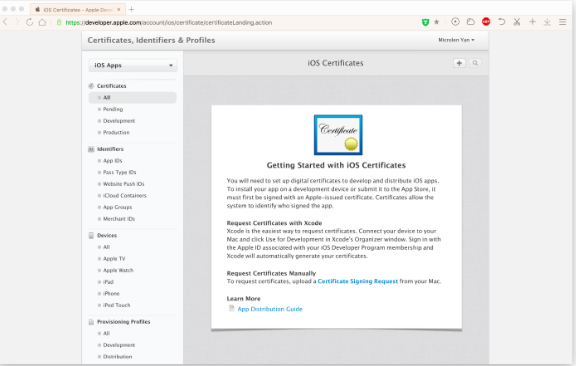Screen dimensions: 576x366
Task: Click the plus icon in browser toolbar
Action: [532, 22]
